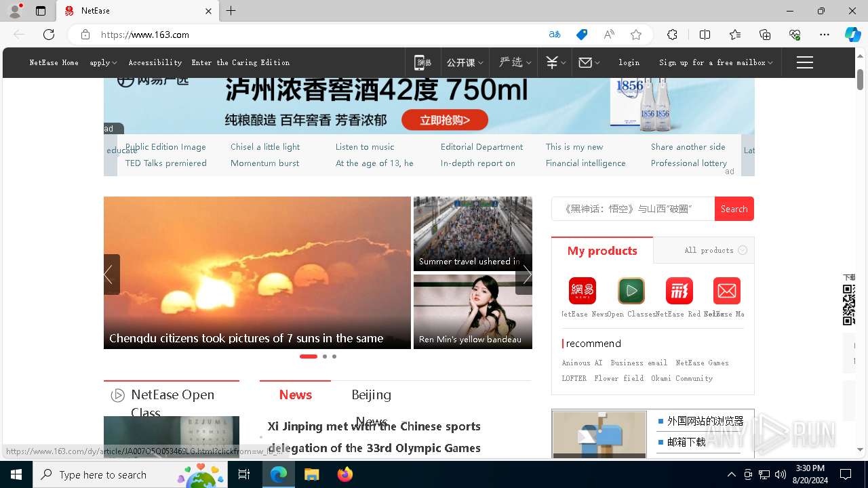The image size is (868, 488).
Task: Show hidden system tray icons chevron
Action: pos(731,474)
